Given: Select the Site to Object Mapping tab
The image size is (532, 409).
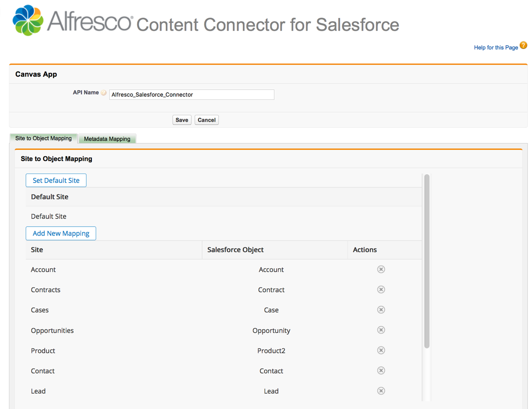Looking at the screenshot, I should coord(44,138).
